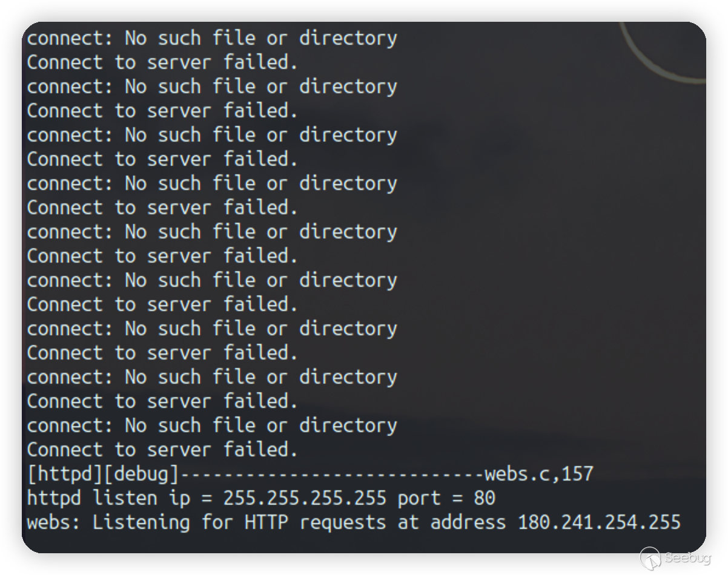Click 'httpd listen ip' text

pos(108,498)
